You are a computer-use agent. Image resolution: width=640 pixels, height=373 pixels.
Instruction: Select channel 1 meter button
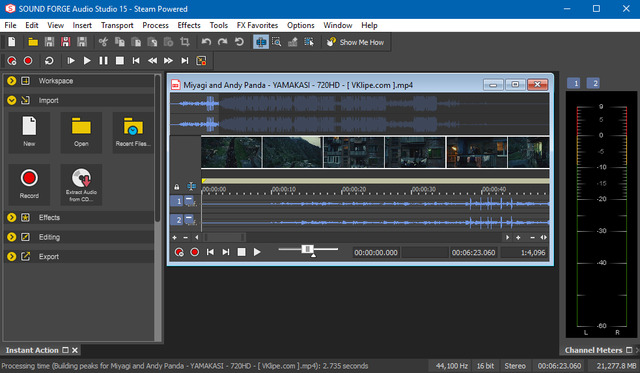click(574, 83)
